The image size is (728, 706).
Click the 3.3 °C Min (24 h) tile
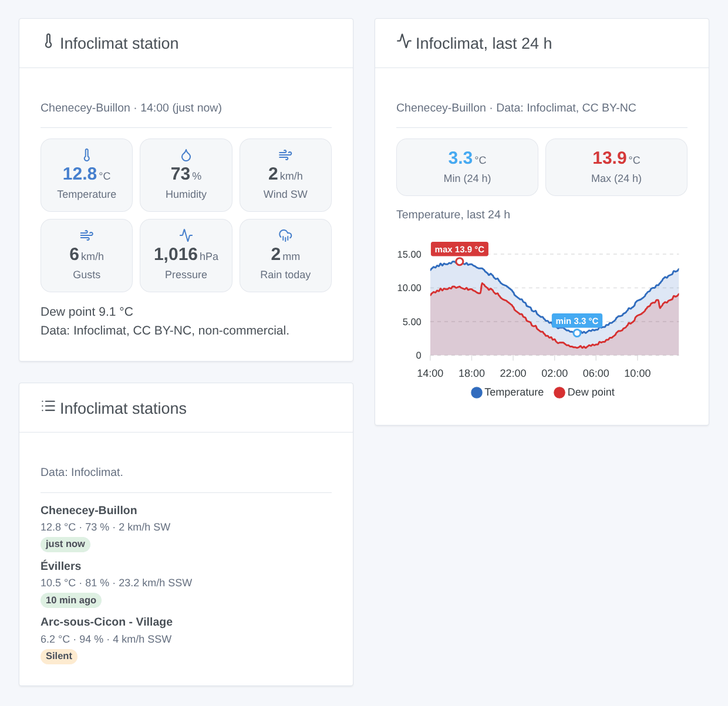(x=467, y=167)
